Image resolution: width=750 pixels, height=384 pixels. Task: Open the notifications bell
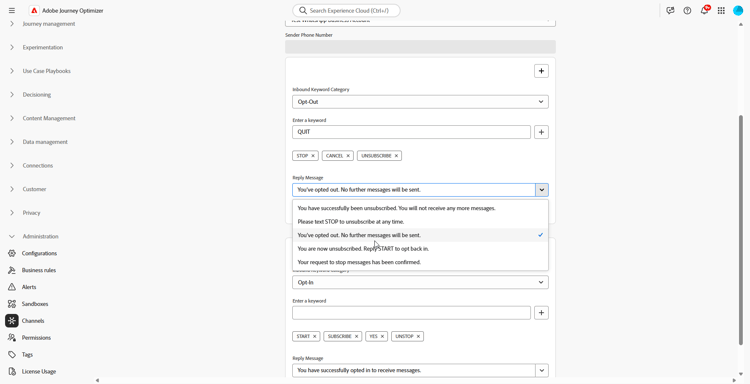(705, 11)
